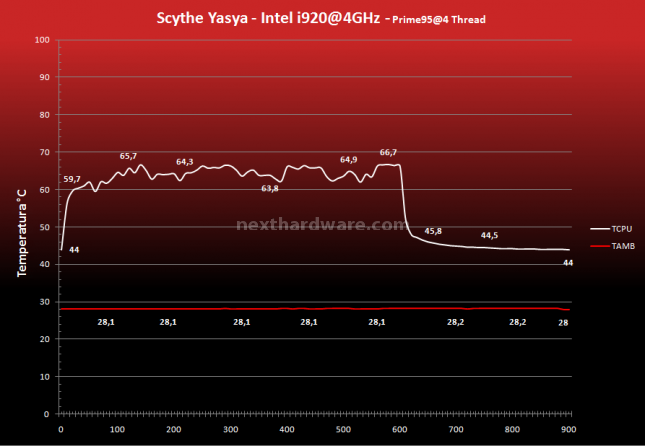645x446 pixels.
Task: Select the TAMB legend label
Action: pyautogui.click(x=623, y=246)
